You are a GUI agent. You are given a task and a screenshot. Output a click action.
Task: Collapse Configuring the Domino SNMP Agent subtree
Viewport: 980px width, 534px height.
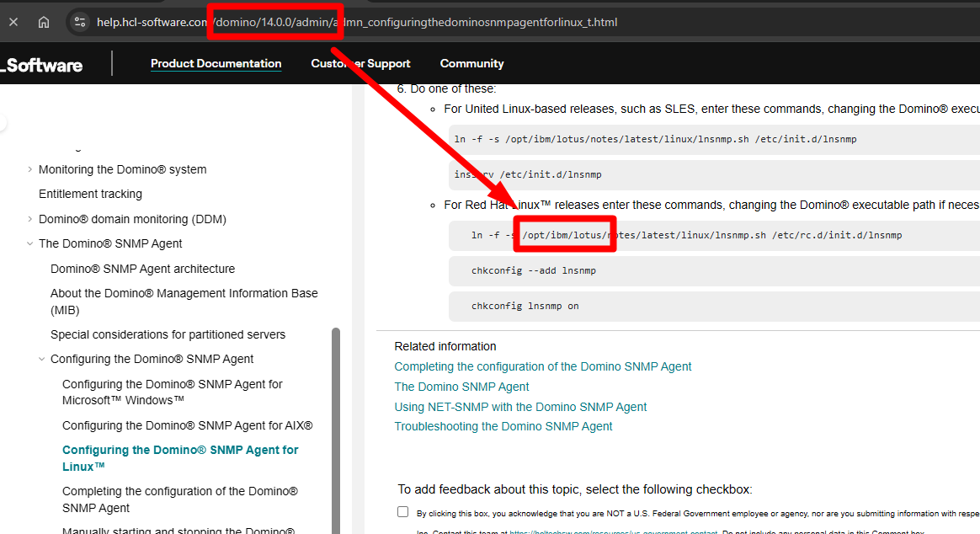point(42,359)
